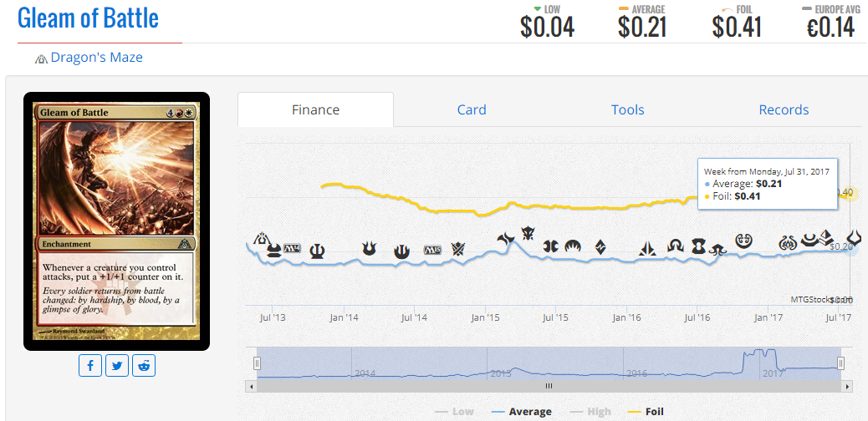Click the Modern Masters helmet symbol on the chart
868x421 pixels.
(x=273, y=251)
